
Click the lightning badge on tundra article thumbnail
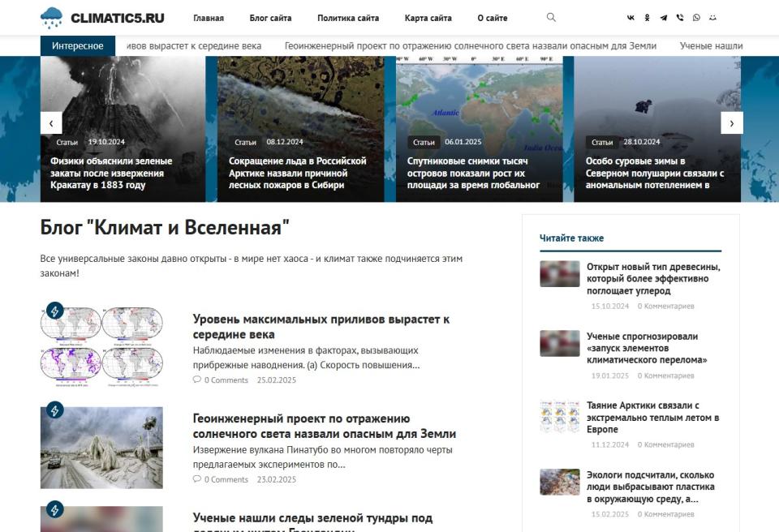pyautogui.click(x=54, y=509)
